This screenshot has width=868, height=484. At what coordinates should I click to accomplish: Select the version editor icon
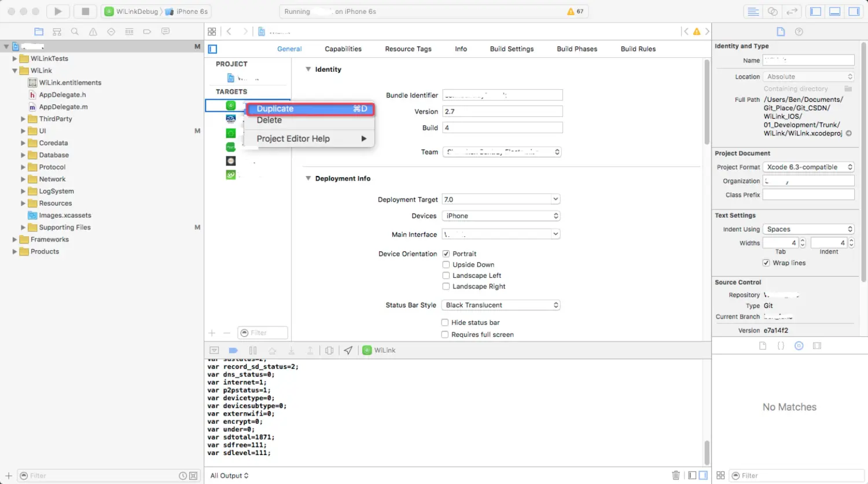pyautogui.click(x=792, y=12)
